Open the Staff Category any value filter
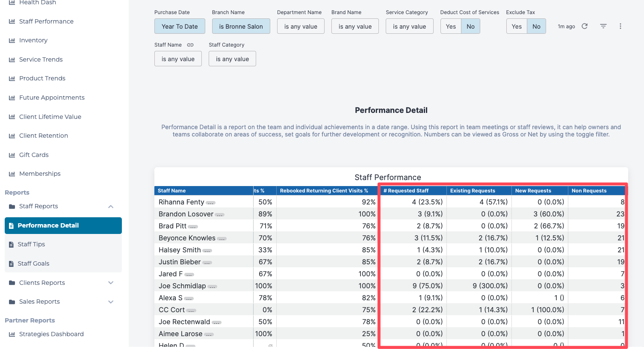 pyautogui.click(x=232, y=59)
